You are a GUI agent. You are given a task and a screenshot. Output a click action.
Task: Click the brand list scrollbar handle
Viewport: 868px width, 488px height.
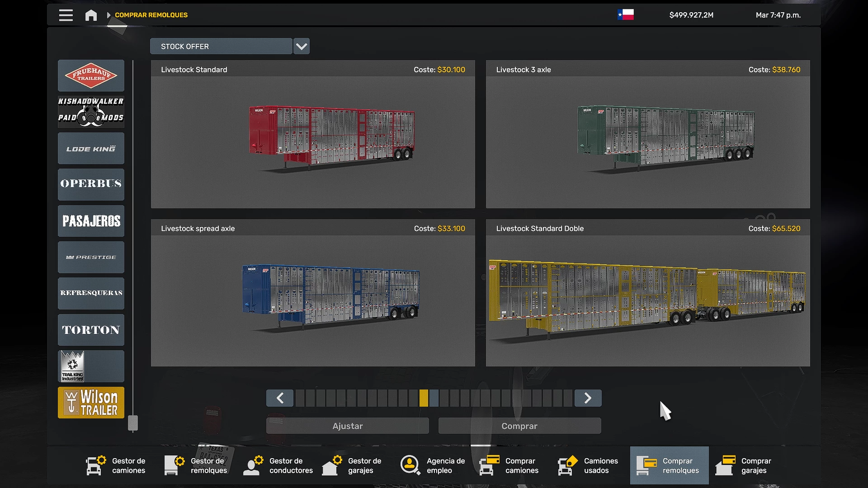[x=132, y=423]
